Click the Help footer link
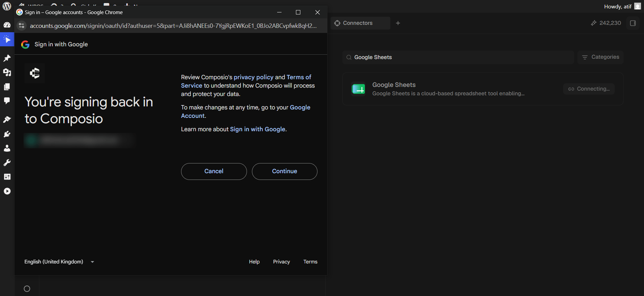Image resolution: width=644 pixels, height=296 pixels. tap(254, 262)
